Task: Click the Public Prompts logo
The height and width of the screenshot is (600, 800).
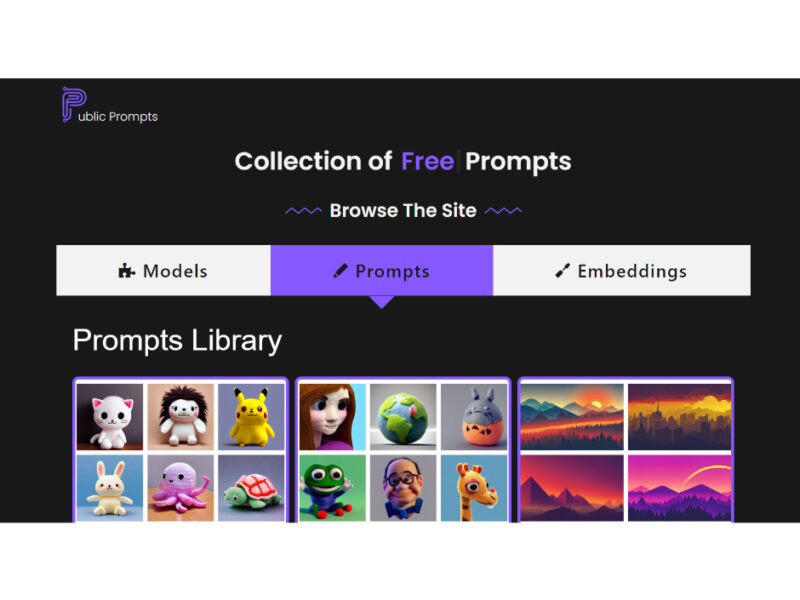Action: [110, 105]
